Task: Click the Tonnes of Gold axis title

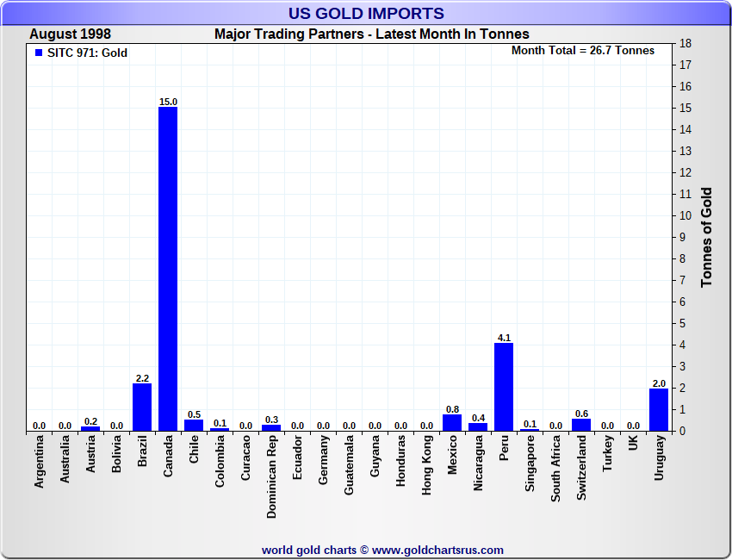Action: [706, 237]
